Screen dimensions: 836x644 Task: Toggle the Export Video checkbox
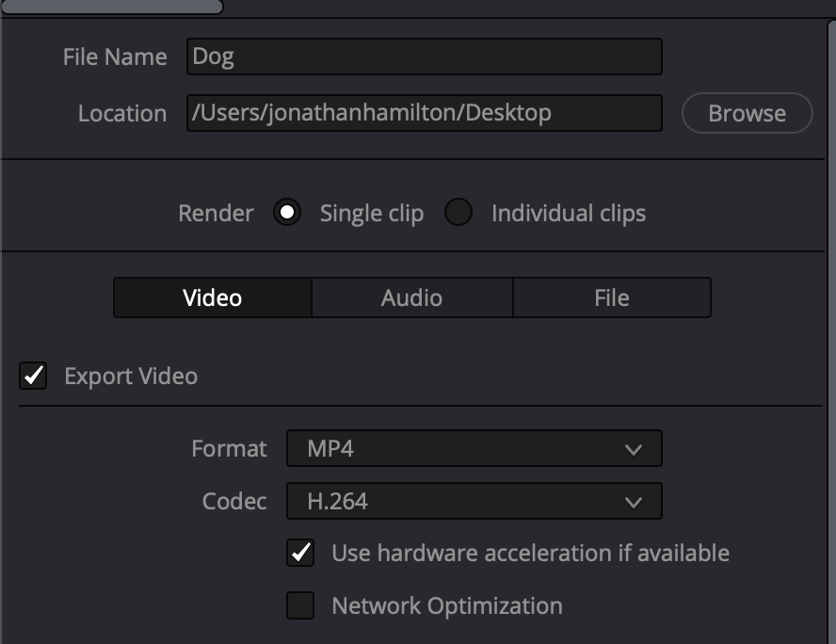click(x=33, y=376)
